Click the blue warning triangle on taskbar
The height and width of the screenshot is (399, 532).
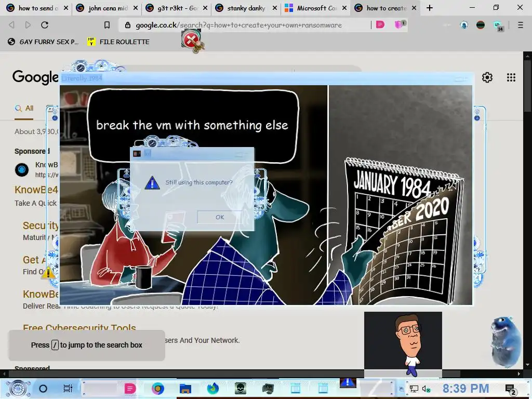tap(348, 383)
